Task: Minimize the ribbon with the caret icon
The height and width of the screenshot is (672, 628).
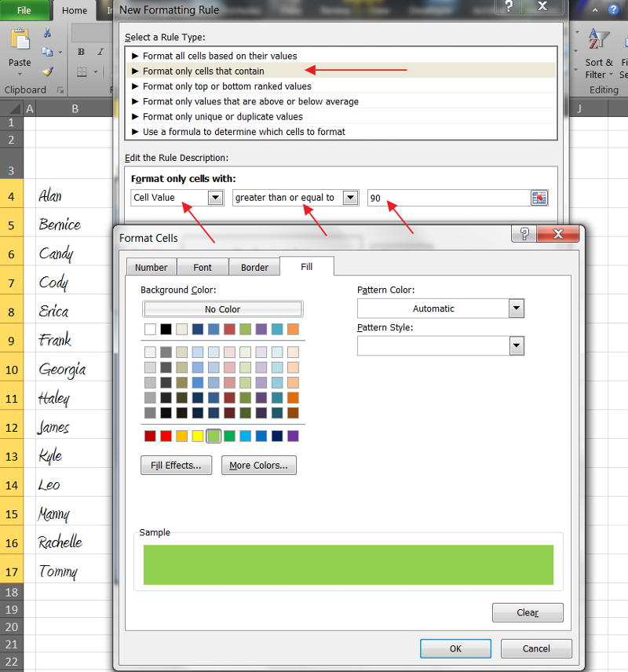Action: (595, 10)
